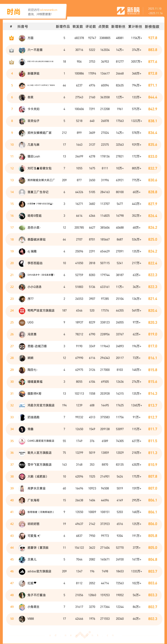This screenshot has height=644, width=167.
Task: Click the 点赞数 column header
Action: pyautogui.click(x=103, y=26)
